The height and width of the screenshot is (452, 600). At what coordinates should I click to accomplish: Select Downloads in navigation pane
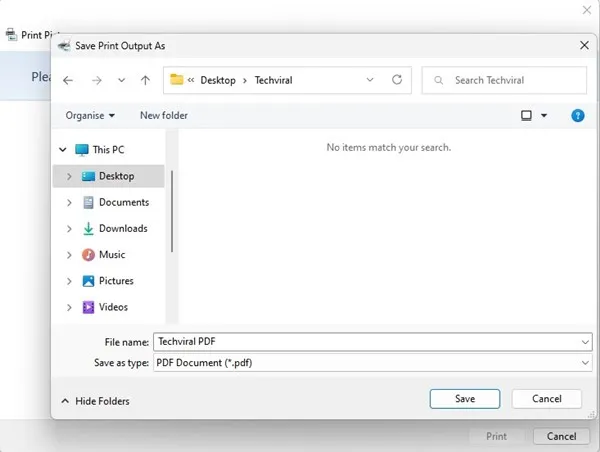pos(123,228)
